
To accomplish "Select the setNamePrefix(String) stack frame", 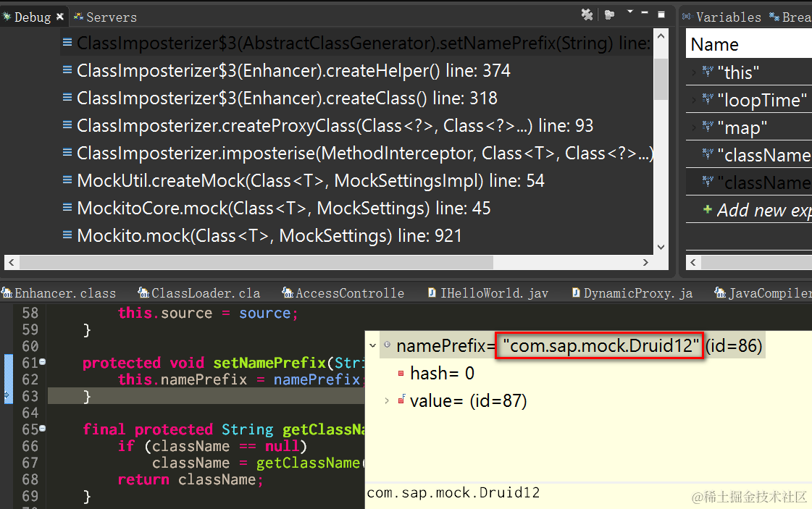I will coord(356,43).
